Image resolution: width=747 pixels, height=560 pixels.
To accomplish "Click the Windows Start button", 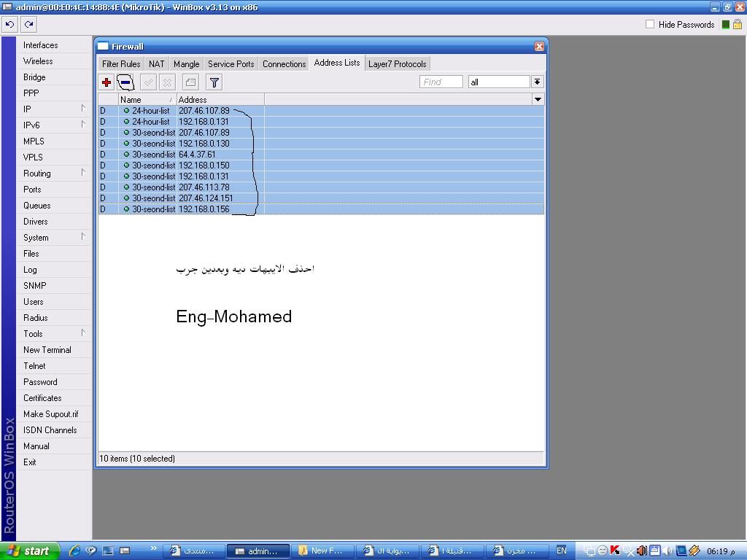I will pyautogui.click(x=30, y=551).
